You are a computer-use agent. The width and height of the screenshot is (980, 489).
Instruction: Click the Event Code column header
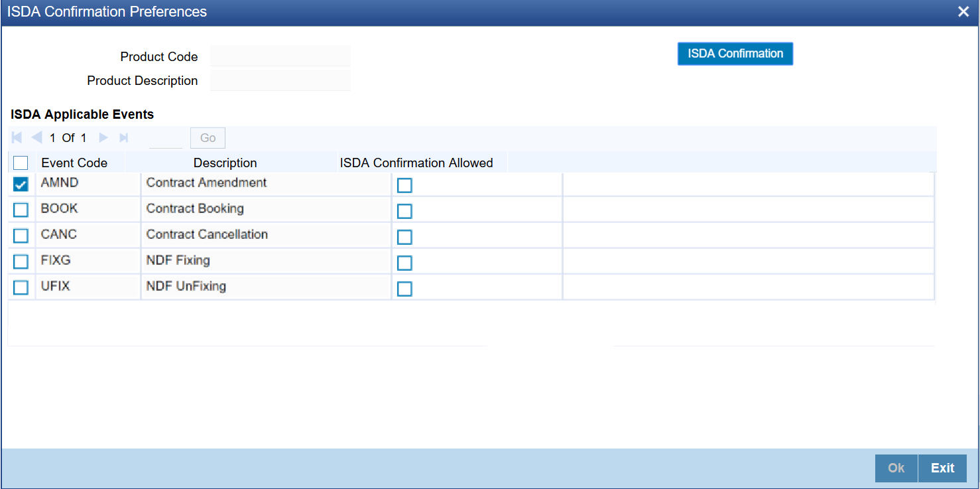(x=74, y=163)
